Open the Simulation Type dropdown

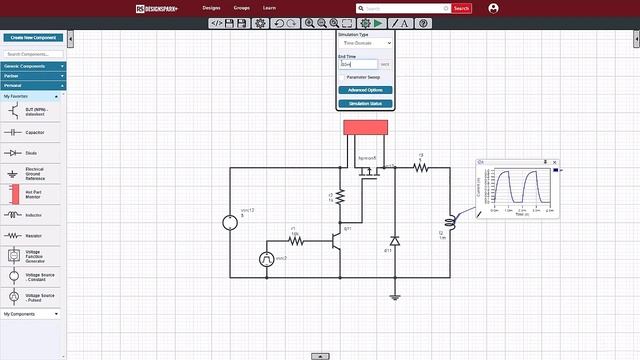tap(365, 43)
